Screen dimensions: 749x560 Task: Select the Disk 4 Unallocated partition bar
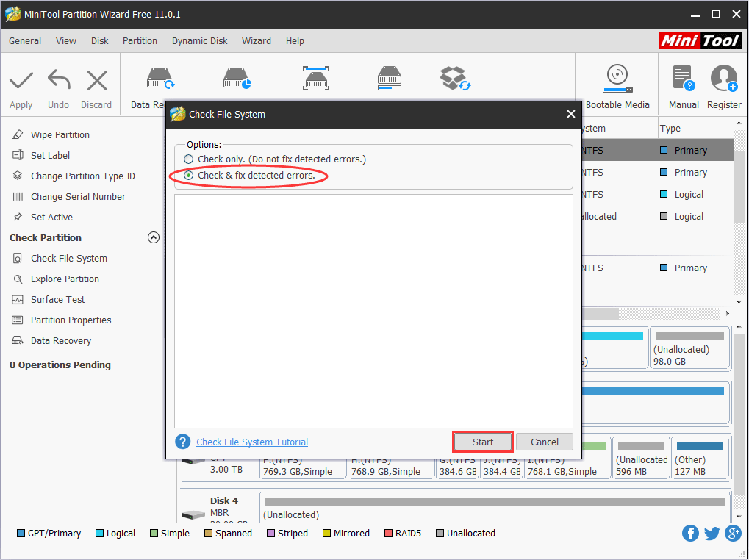point(495,508)
